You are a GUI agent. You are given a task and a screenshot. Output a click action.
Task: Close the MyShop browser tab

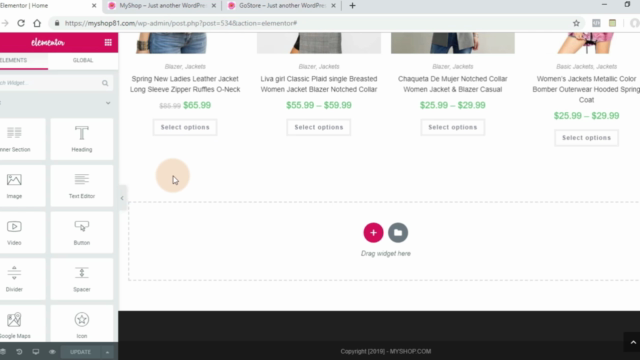213,6
